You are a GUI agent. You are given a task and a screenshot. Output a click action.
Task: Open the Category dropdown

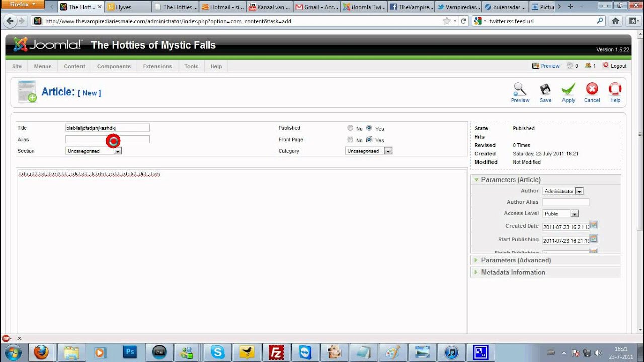click(x=369, y=151)
